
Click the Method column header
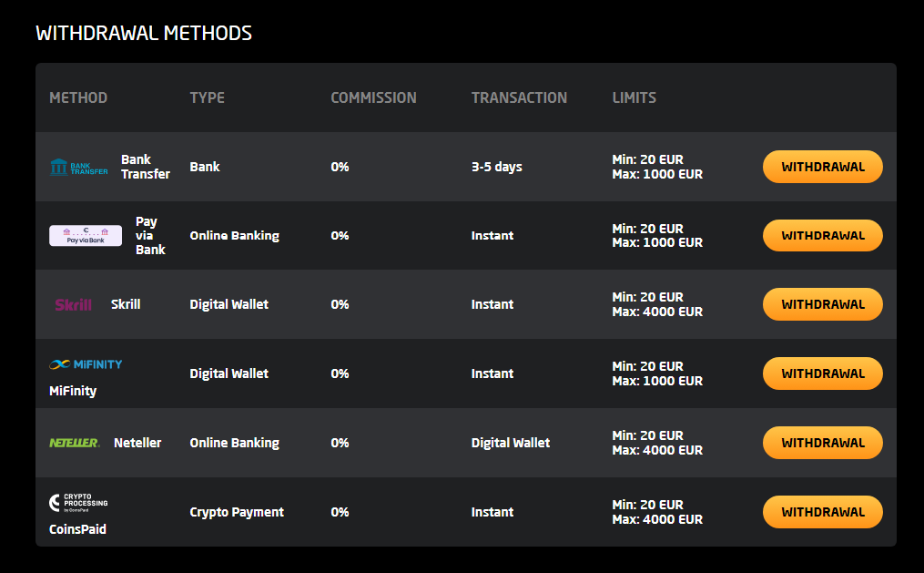click(78, 97)
